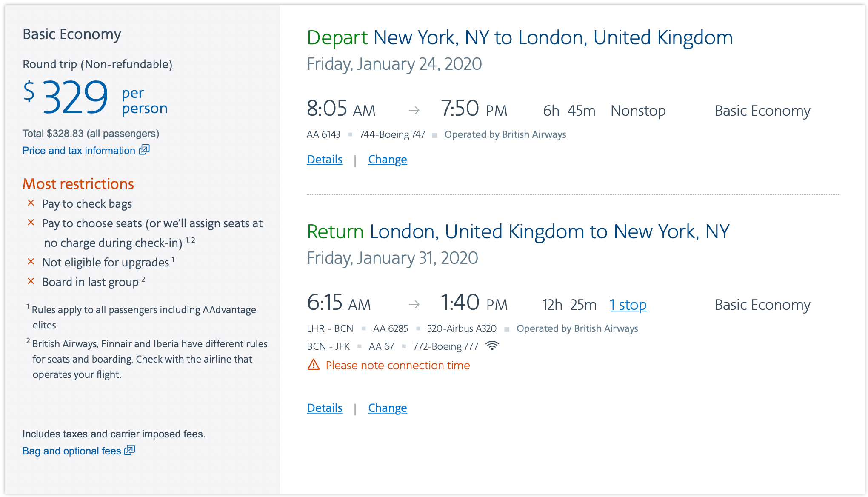Change the return London to New York flight
Viewport: 868px width, 497px height.
click(387, 408)
